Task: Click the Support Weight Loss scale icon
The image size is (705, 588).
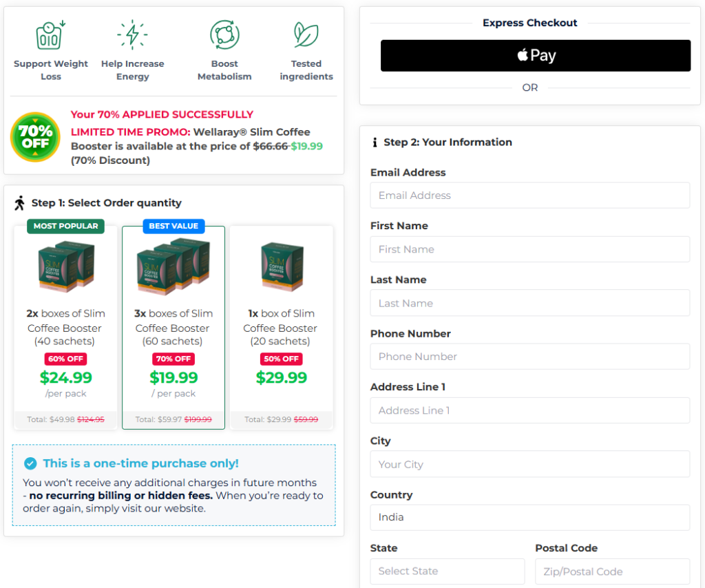Action: (50, 34)
